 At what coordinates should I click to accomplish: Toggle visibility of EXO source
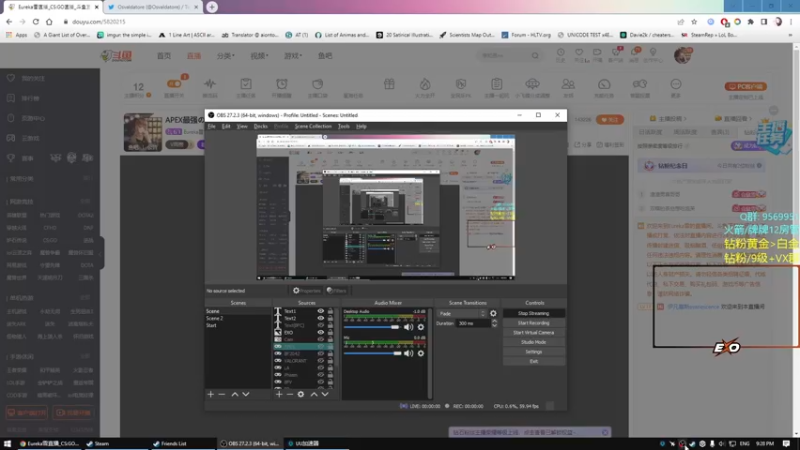pyautogui.click(x=320, y=332)
